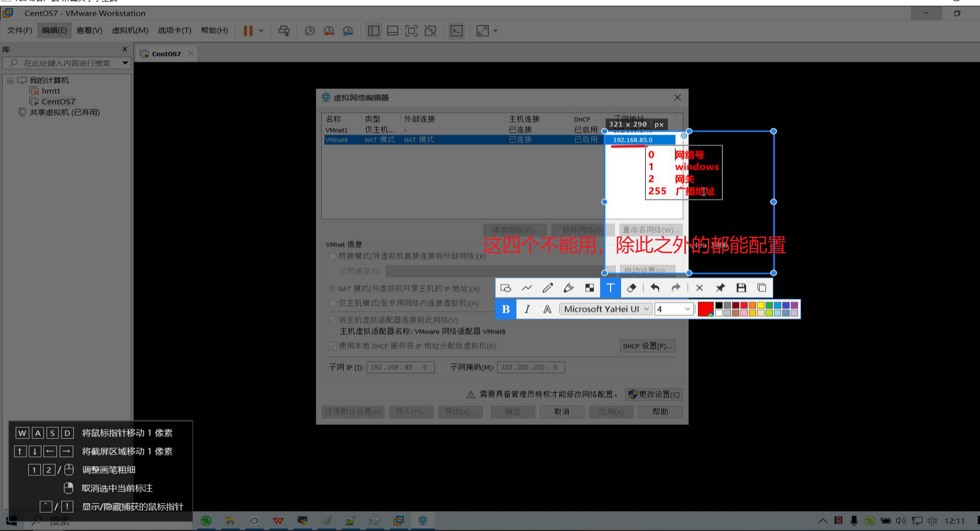Select hmtt in the library tree
980x531 pixels.
coord(51,91)
